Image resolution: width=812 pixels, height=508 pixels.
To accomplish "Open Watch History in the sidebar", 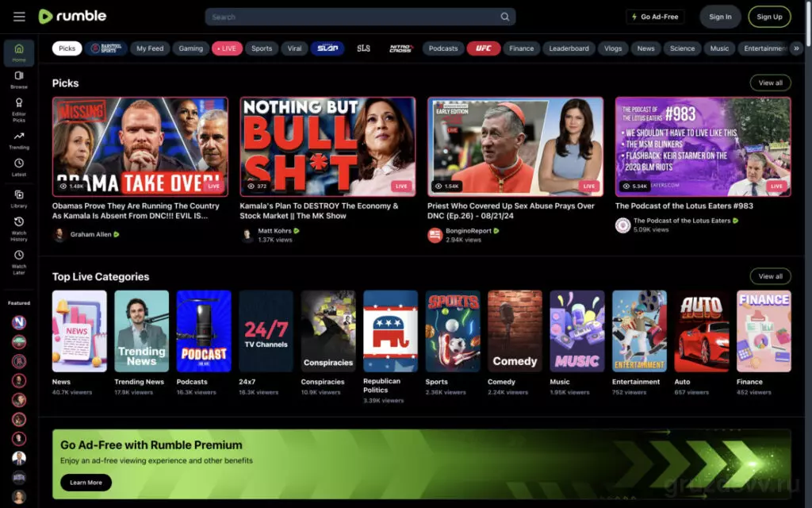I will 19,229.
